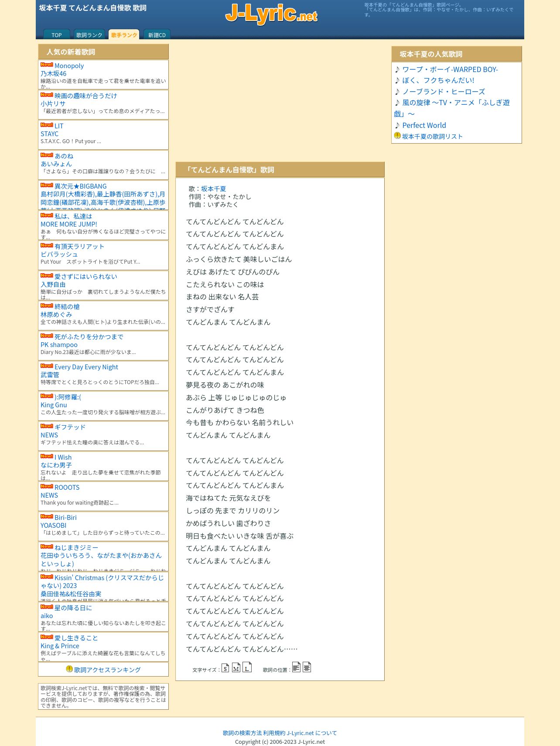Open artist STAYC link
560x746 pixels.
click(49, 134)
